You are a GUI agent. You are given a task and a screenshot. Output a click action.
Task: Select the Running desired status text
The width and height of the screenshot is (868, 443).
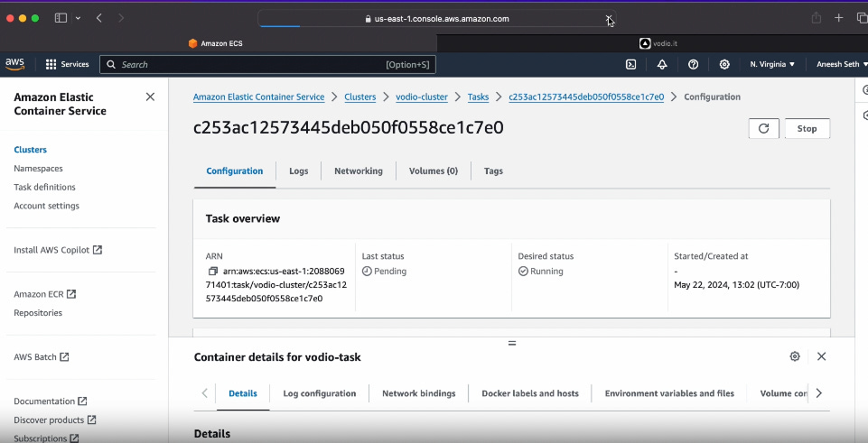coord(546,271)
